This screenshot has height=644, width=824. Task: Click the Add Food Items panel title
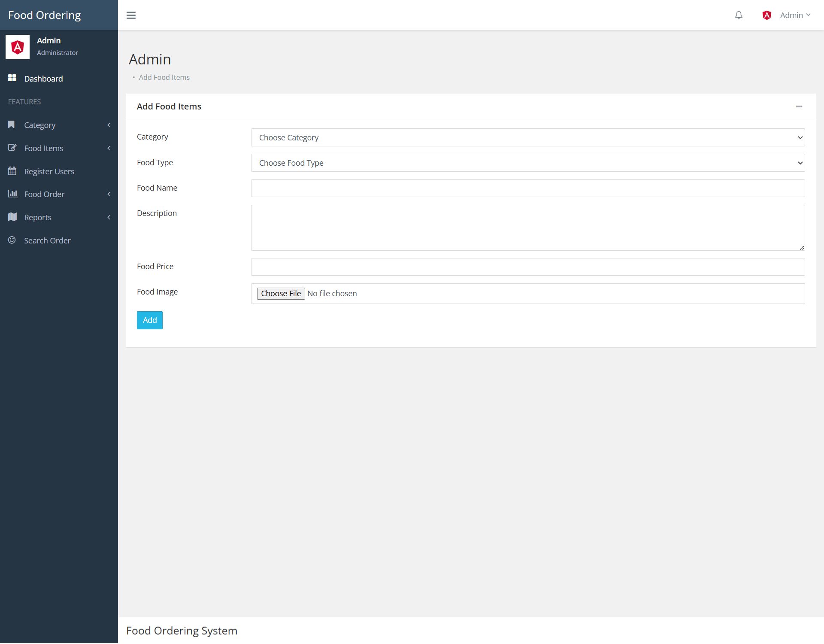tap(169, 106)
